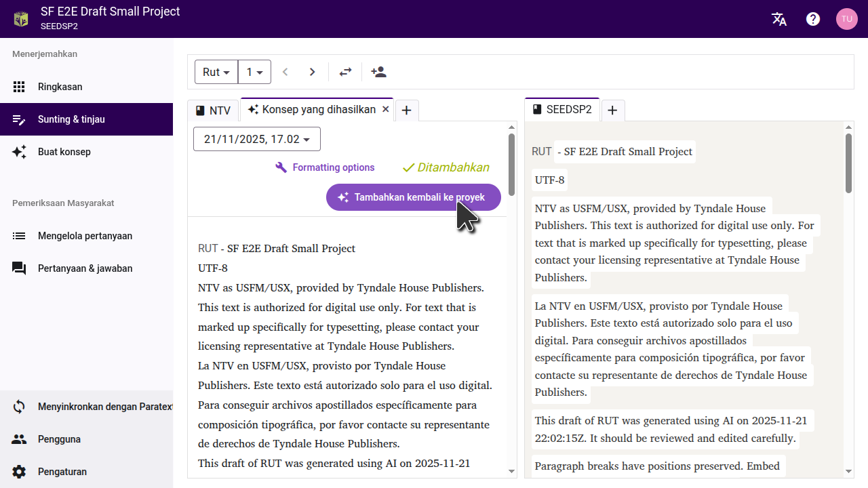Image resolution: width=868 pixels, height=488 pixels.
Task: Close the Konsep yang dihasilkan tab
Action: (x=386, y=109)
